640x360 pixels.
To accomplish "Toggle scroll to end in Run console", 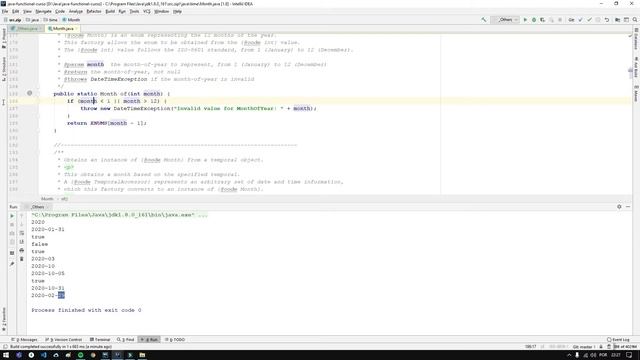I will 22,242.
